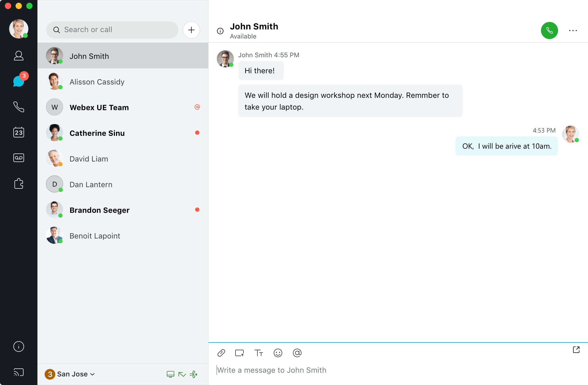Image resolution: width=588 pixels, height=385 pixels.
Task: Open the Calls phone icon in sidebar
Action: (19, 107)
